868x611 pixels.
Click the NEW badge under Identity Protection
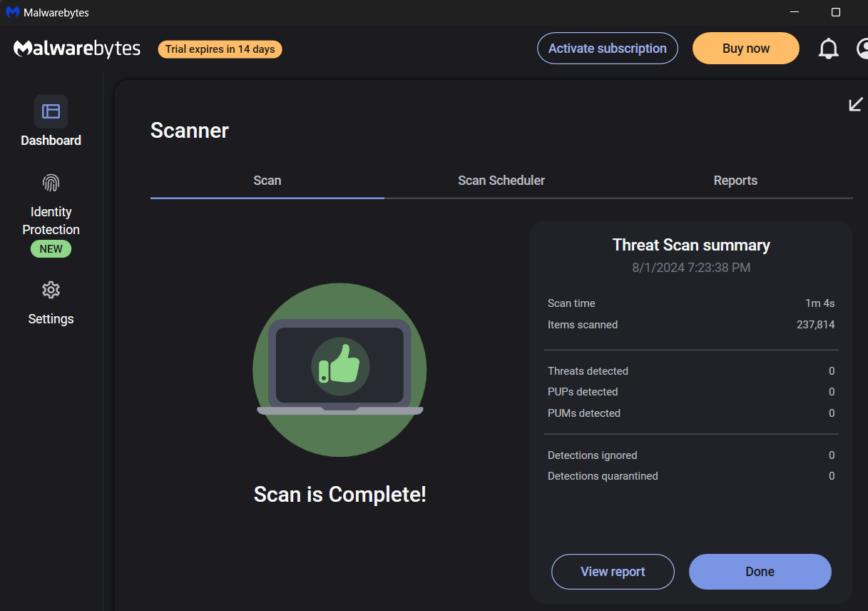(51, 249)
